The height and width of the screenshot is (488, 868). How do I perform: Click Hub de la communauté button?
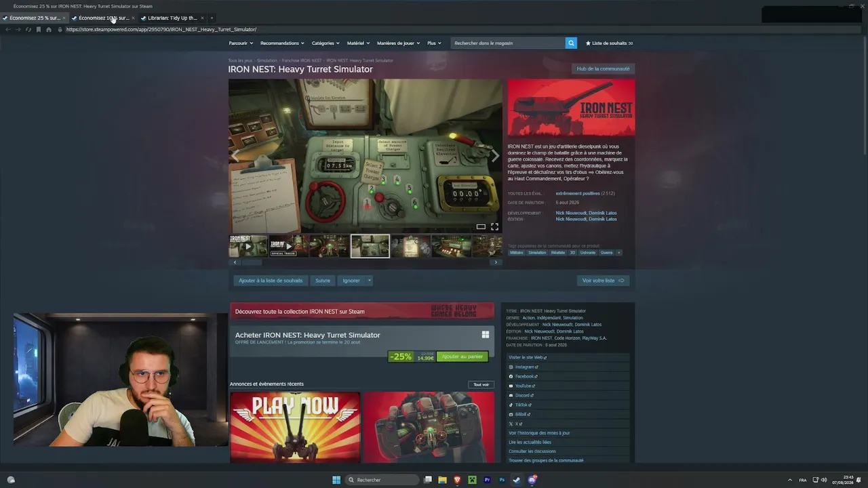point(603,68)
